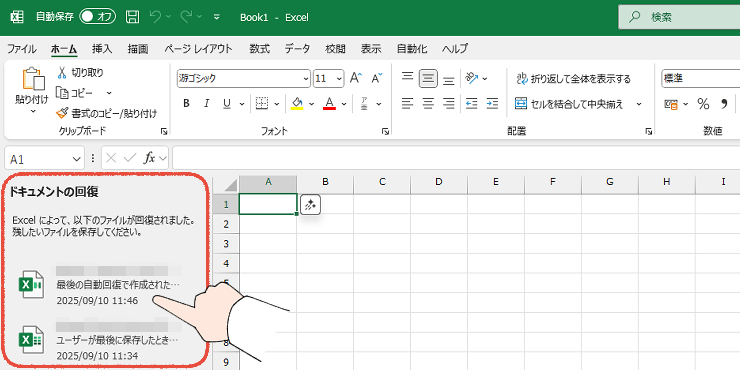
Task: Toggle underline formatting U
Action: point(227,103)
